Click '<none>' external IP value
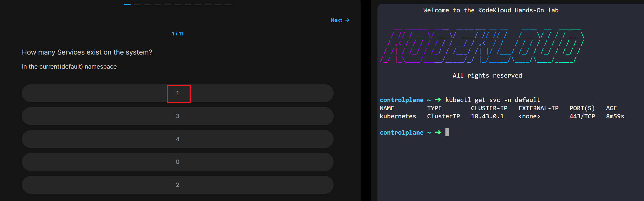Viewport: 644px width, 201px height. [529, 116]
